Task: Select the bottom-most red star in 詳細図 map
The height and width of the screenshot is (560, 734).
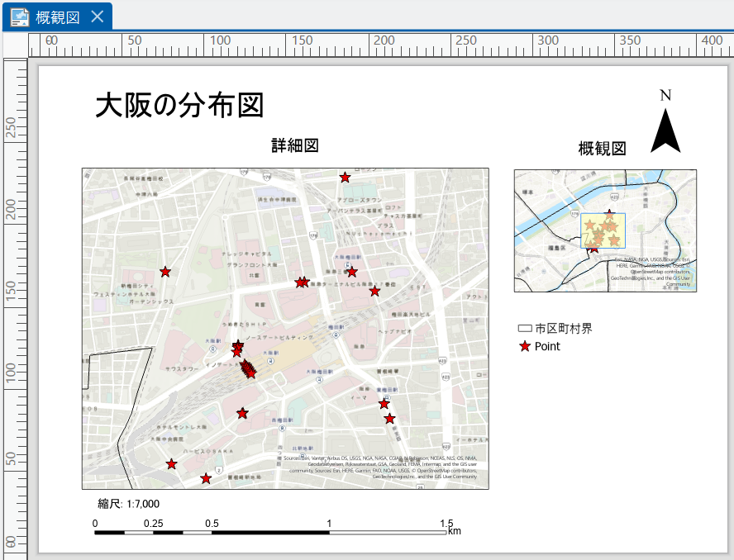Action: tap(206, 479)
